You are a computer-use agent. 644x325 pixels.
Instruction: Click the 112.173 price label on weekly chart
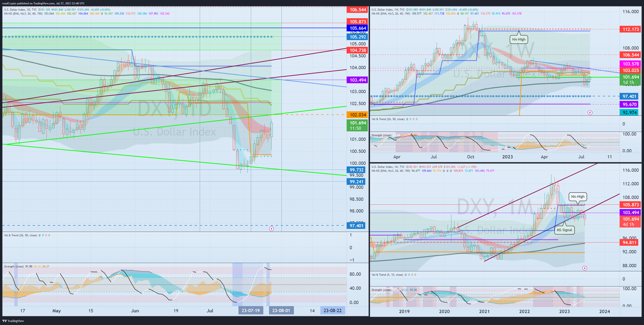pos(630,29)
